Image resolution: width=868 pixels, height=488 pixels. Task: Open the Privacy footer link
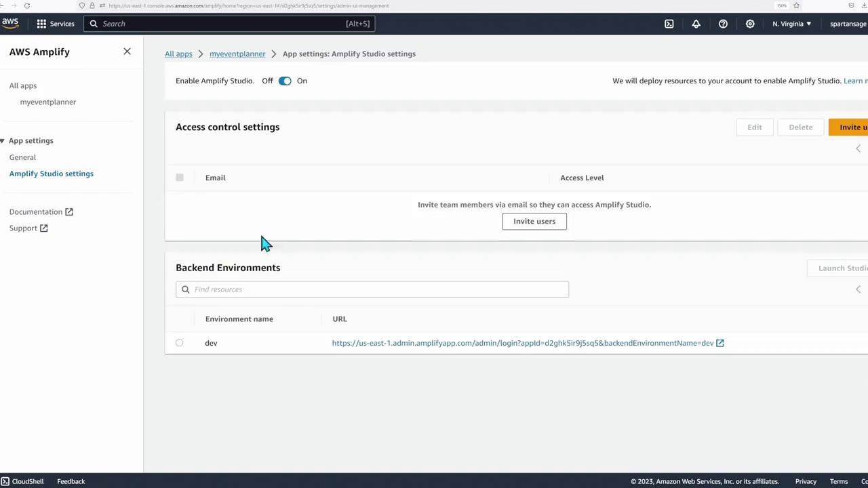tap(806, 481)
